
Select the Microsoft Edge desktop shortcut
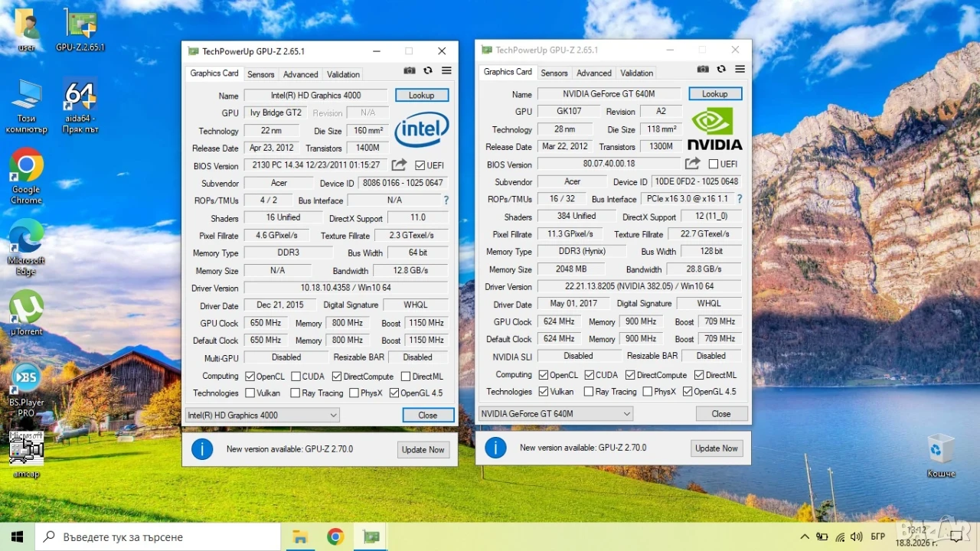pyautogui.click(x=26, y=247)
